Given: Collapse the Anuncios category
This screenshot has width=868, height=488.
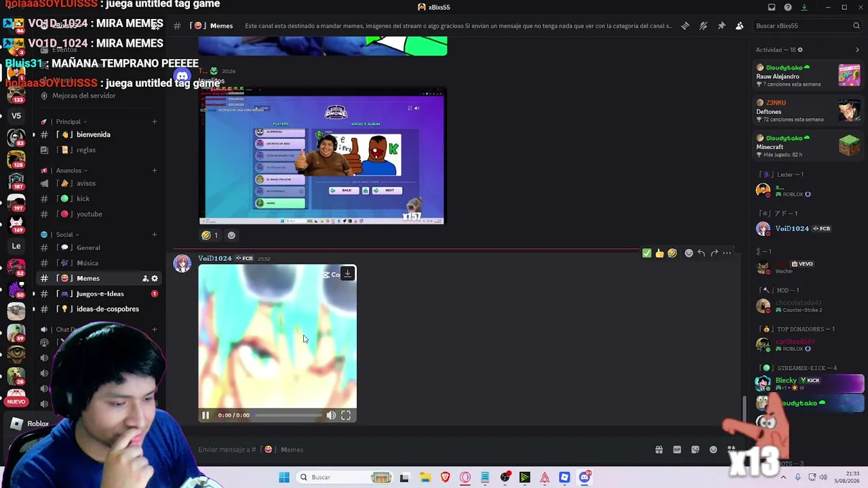Looking at the screenshot, I should coord(71,171).
